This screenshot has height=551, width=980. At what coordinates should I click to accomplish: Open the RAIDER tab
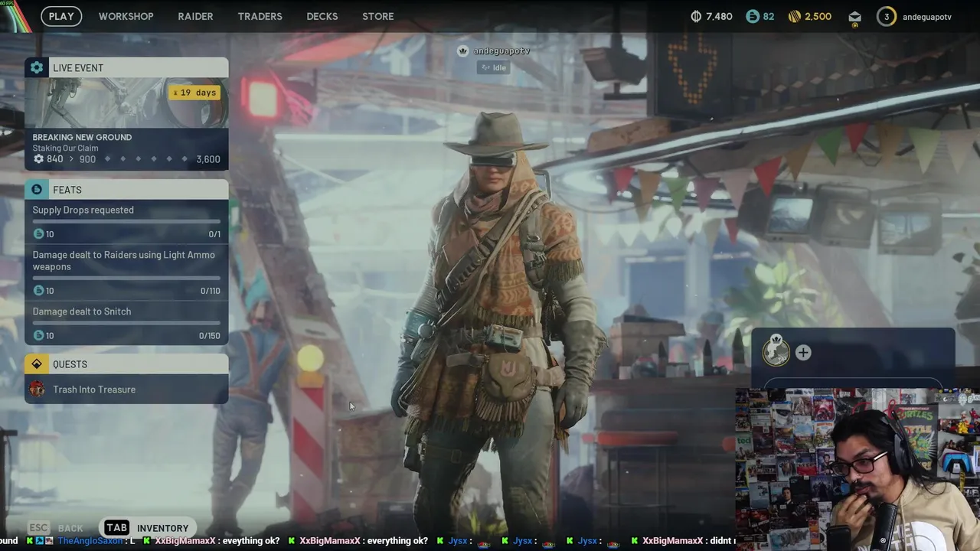(195, 16)
